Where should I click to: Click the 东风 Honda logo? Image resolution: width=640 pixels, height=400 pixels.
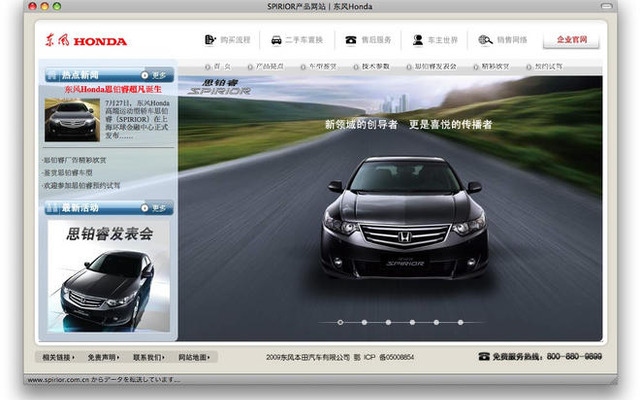click(86, 40)
